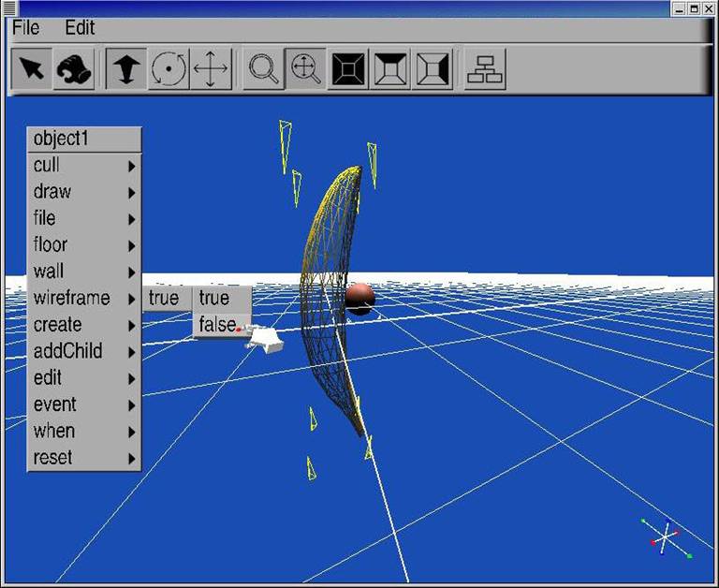Image resolution: width=719 pixels, height=588 pixels.
Task: Expand the wall submenu
Action: 84,272
